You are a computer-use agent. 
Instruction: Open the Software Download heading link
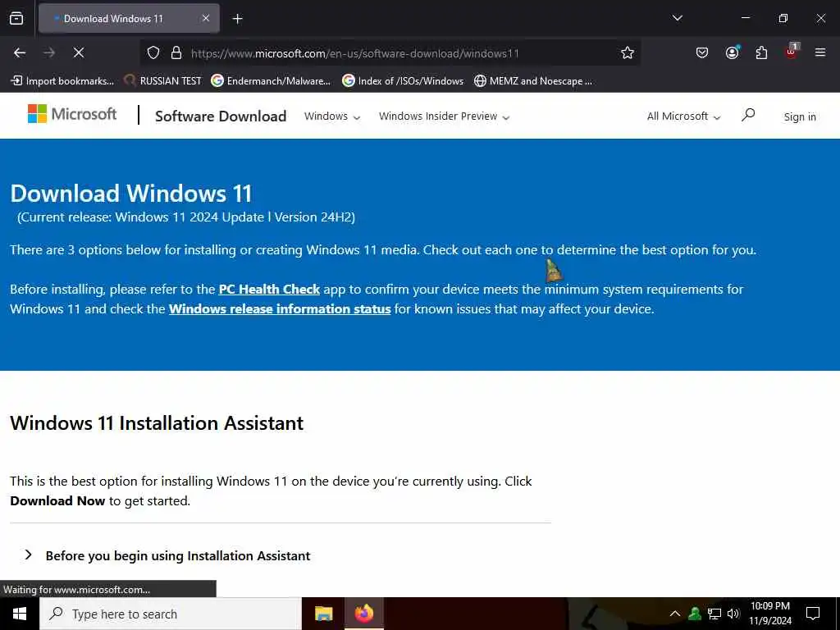pos(221,116)
